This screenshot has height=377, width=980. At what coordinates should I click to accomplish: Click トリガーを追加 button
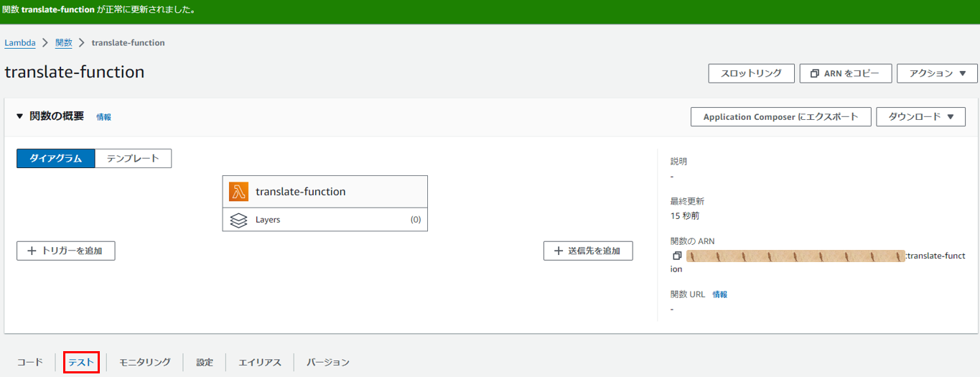pyautogui.click(x=65, y=251)
